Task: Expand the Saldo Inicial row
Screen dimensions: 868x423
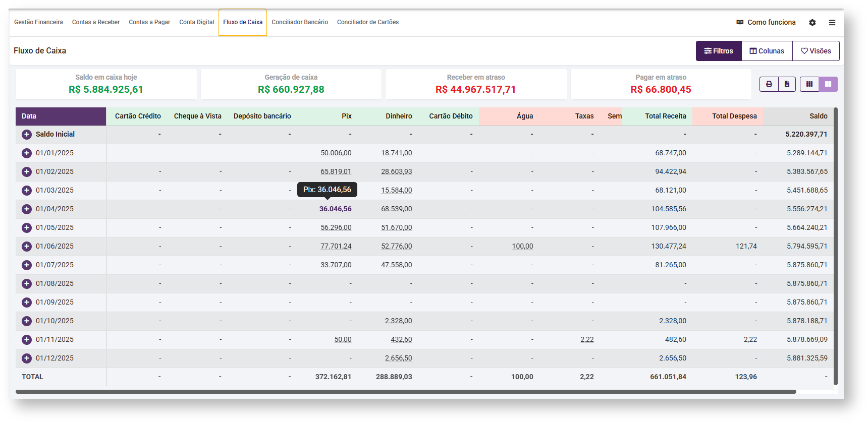Action: coord(27,135)
